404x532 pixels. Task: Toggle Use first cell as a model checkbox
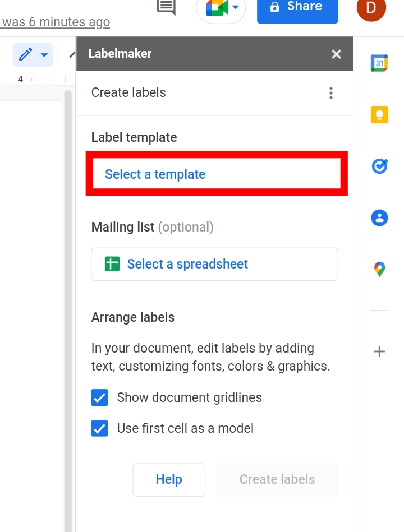(99, 428)
